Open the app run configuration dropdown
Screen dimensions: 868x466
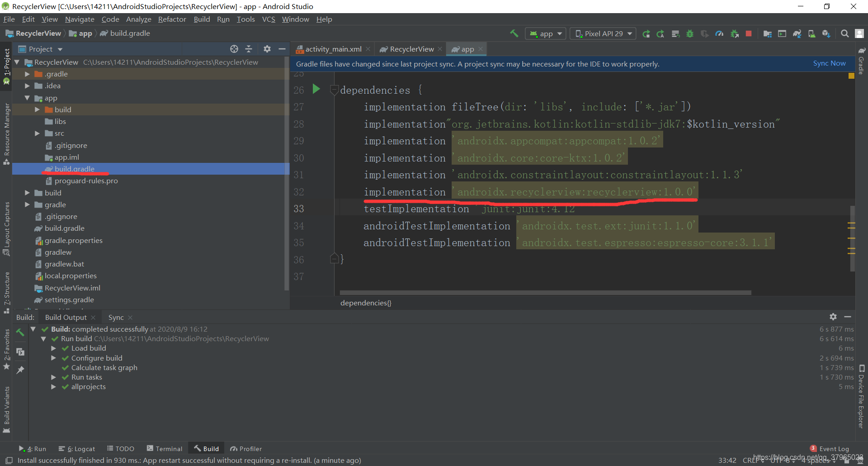(x=546, y=34)
